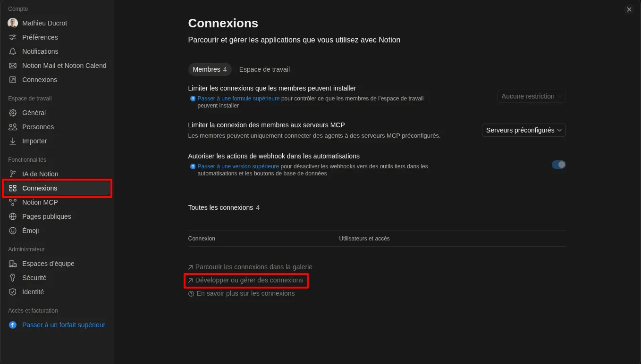
Task: Click grid icon beside Connexions under Fonctionnalités
Action: click(13, 188)
